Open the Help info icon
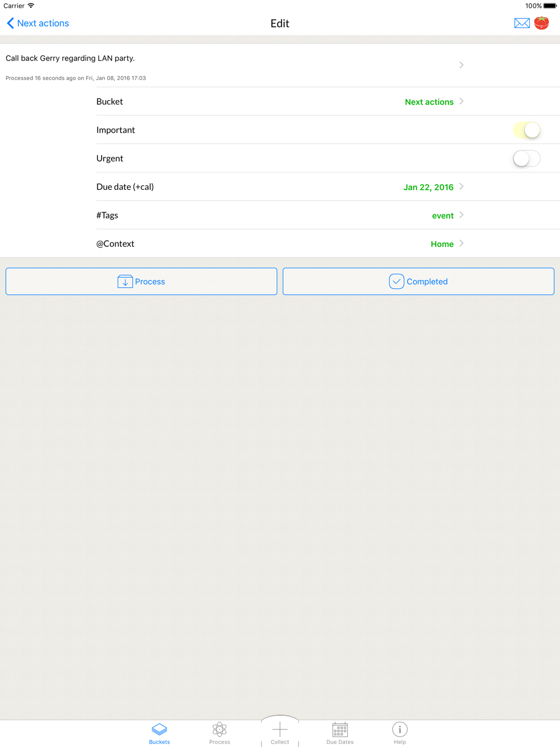The image size is (560, 747). [x=400, y=729]
